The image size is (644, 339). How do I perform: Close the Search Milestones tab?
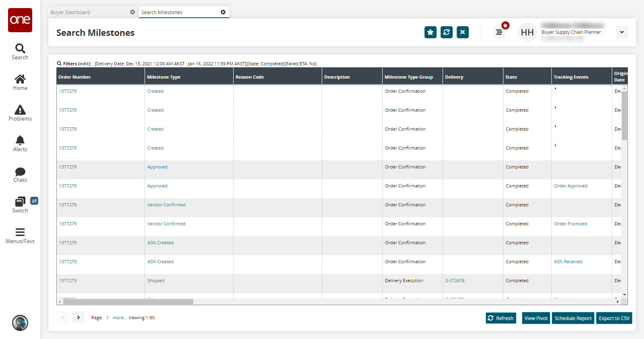(223, 12)
